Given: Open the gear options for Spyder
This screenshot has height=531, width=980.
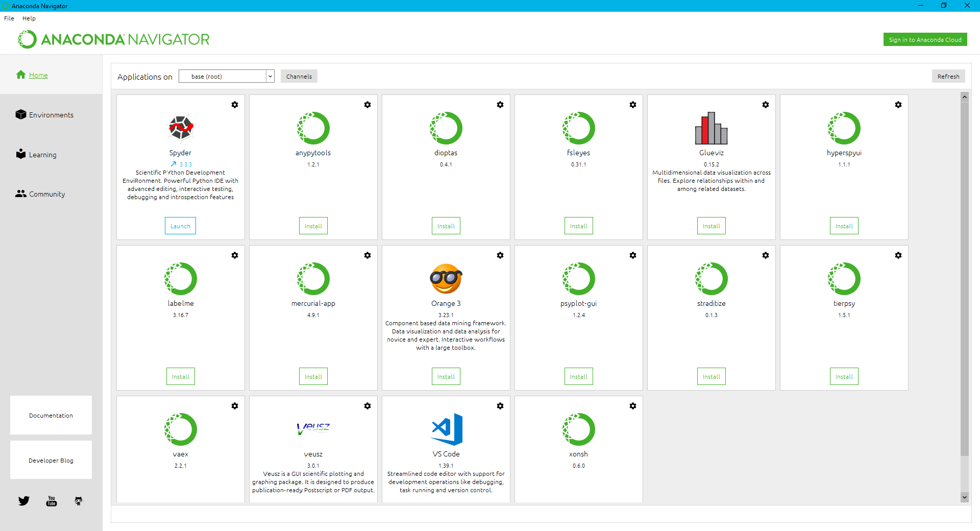Looking at the screenshot, I should [235, 105].
